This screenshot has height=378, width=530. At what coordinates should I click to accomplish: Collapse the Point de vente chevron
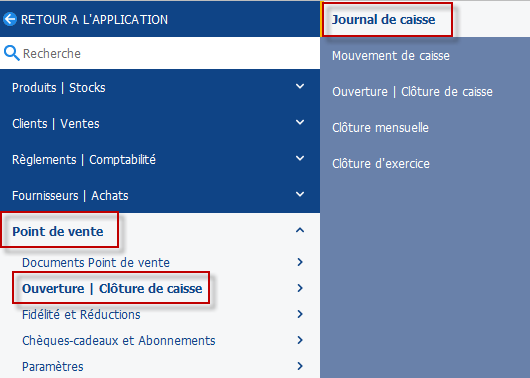pyautogui.click(x=299, y=231)
